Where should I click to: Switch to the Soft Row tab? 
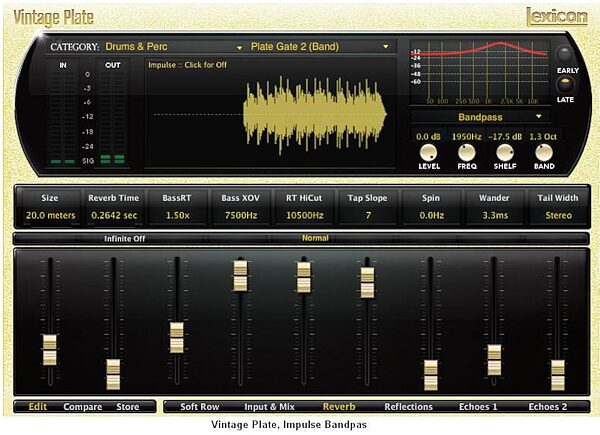(x=200, y=407)
